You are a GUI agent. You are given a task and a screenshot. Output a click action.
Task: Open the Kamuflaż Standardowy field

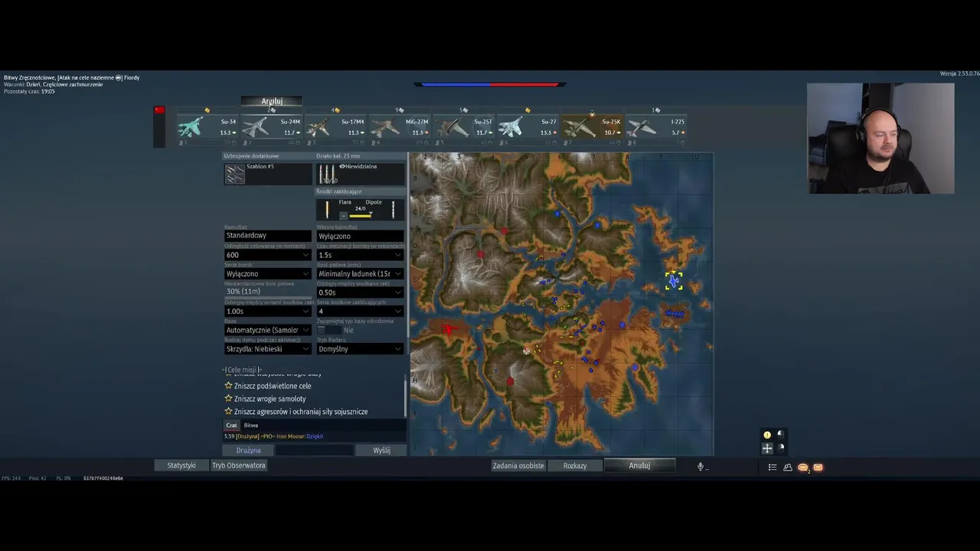point(268,236)
